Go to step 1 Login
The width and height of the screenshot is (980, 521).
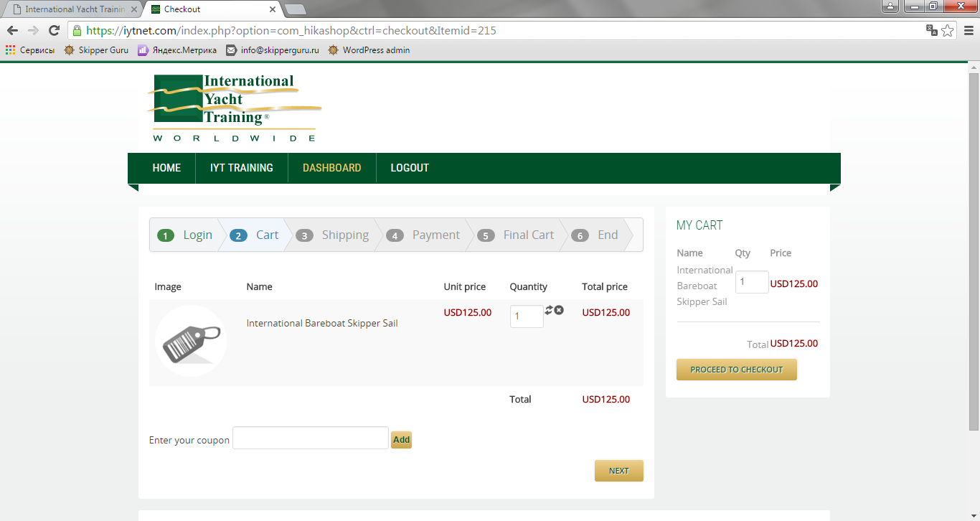point(185,235)
